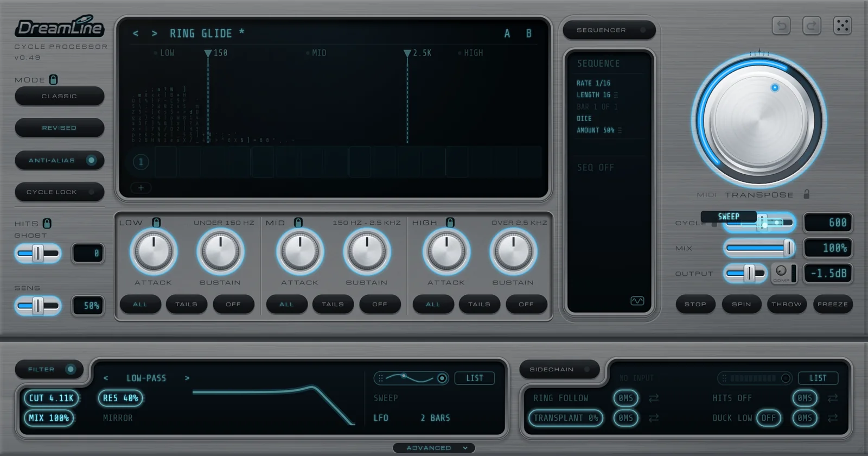Image resolution: width=868 pixels, height=456 pixels.
Task: Click RING FOLLOW swap arrows icon
Action: (x=654, y=398)
